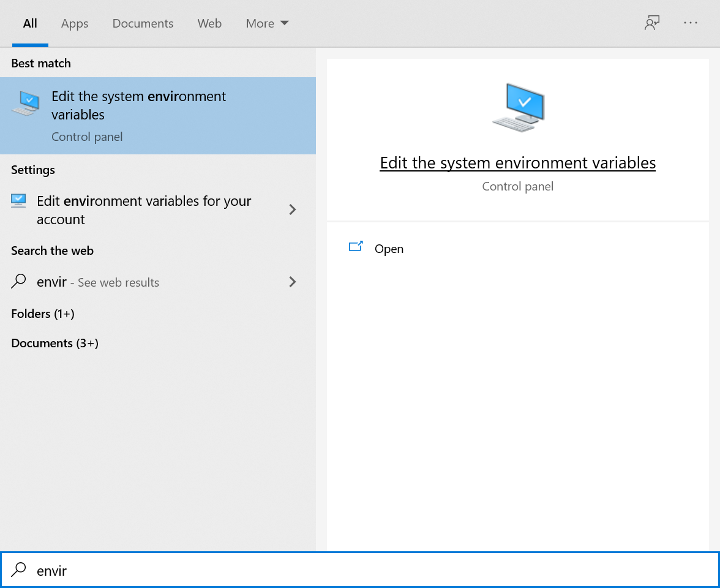Select the Web tab
Image resolution: width=720 pixels, height=588 pixels.
pos(209,23)
